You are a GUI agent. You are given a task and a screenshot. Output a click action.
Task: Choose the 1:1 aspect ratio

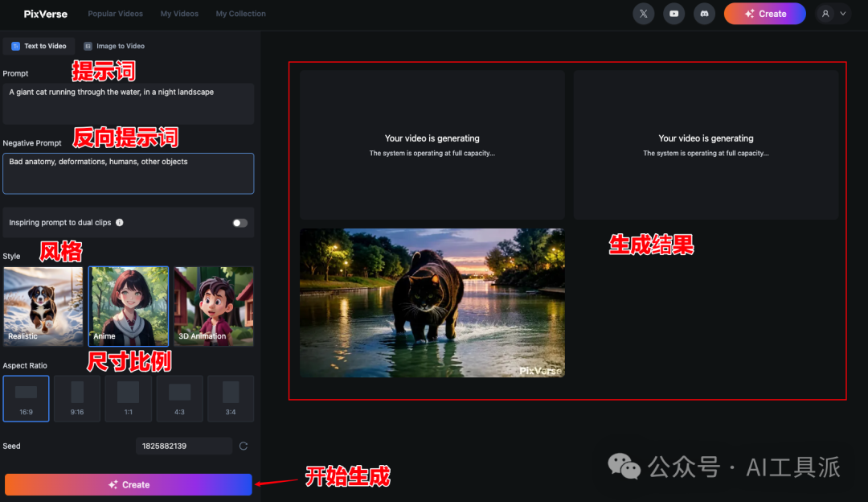pos(129,398)
